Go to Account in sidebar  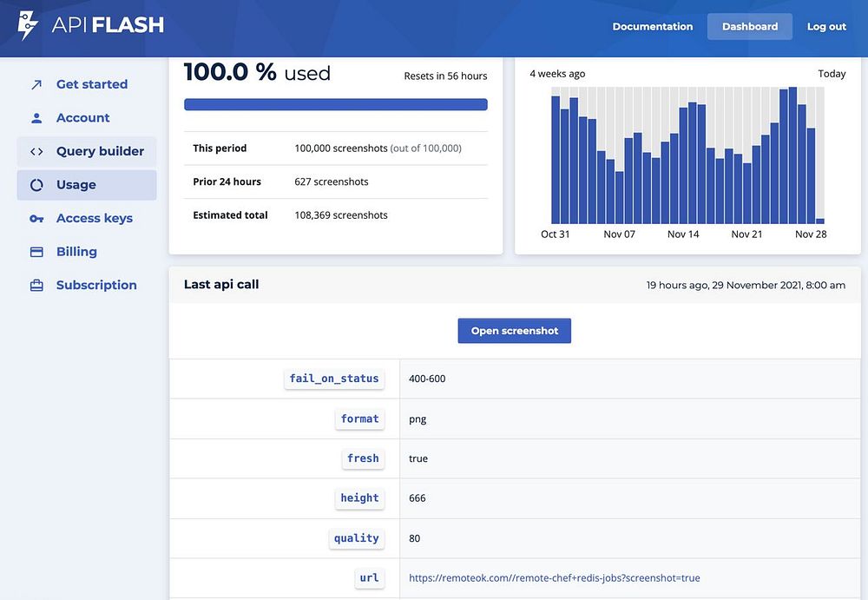pyautogui.click(x=86, y=118)
